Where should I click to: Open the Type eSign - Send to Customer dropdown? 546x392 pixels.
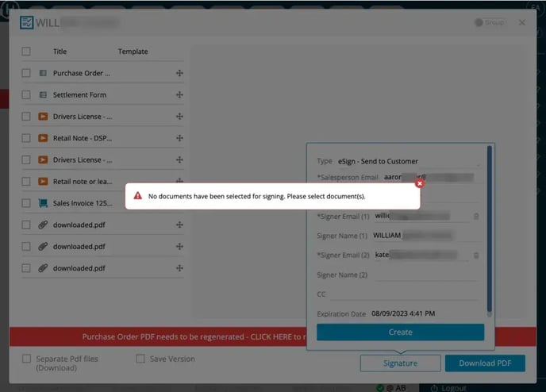click(x=408, y=161)
